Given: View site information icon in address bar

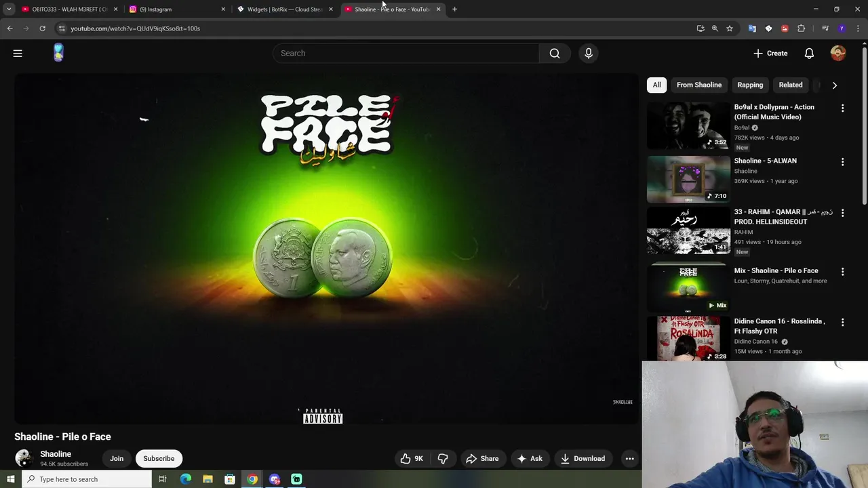Looking at the screenshot, I should click(x=62, y=28).
